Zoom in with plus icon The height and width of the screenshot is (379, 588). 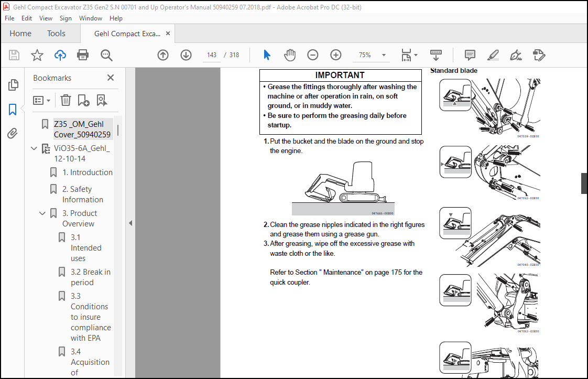pyautogui.click(x=335, y=55)
